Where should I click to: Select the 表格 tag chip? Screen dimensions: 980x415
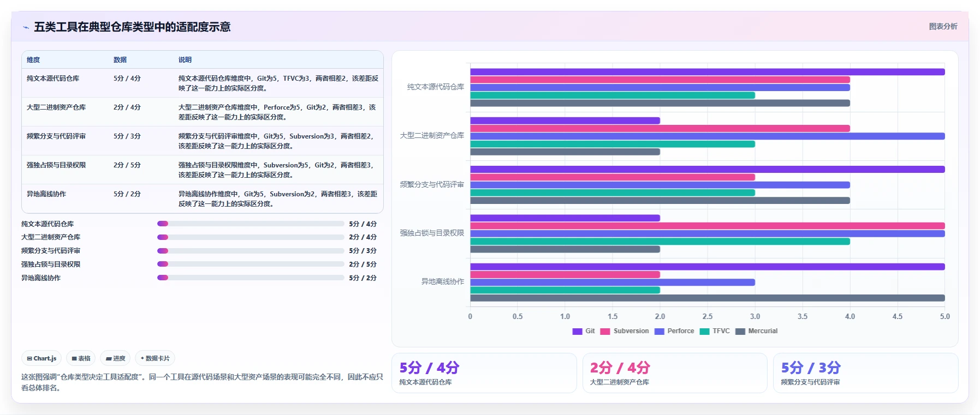pyautogui.click(x=81, y=358)
